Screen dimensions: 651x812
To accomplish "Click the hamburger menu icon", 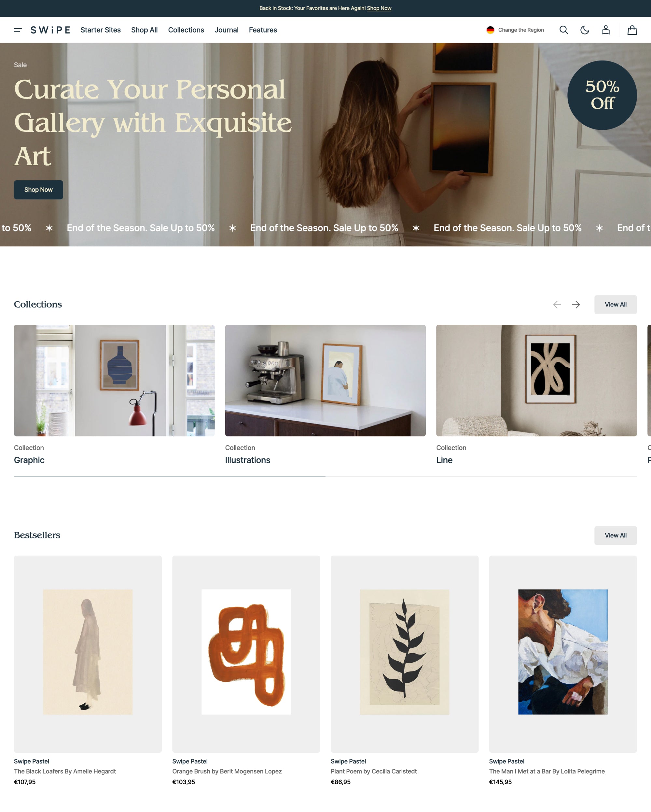I will pos(19,30).
